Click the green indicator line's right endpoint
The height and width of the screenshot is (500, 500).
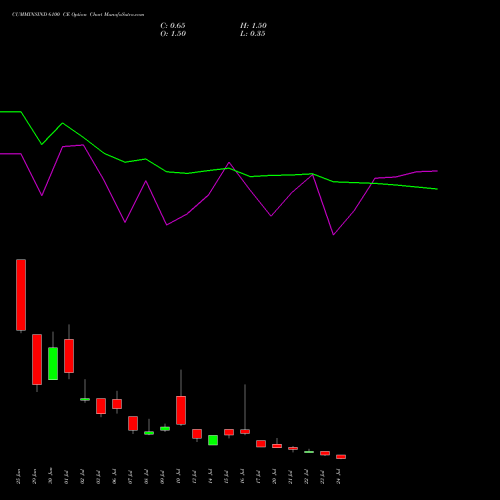(x=437, y=189)
